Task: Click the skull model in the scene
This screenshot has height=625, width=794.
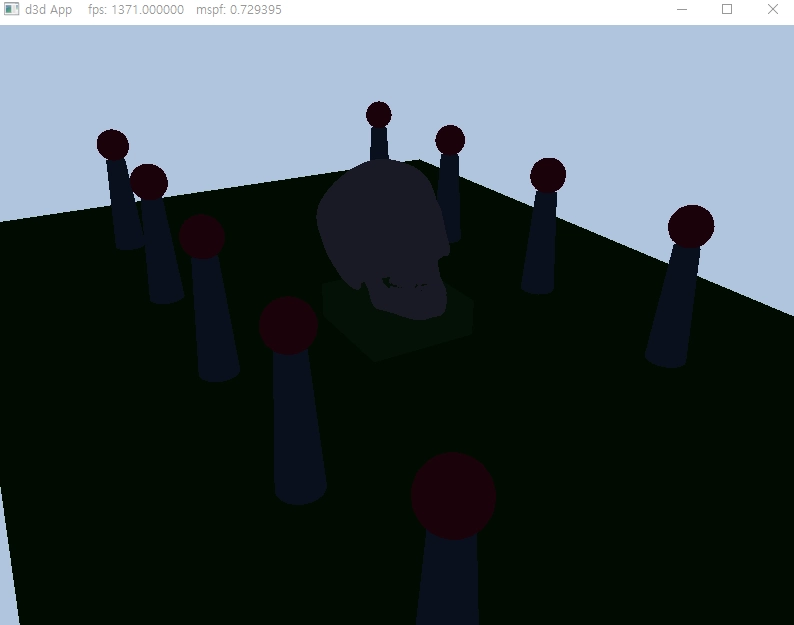Action: [x=382, y=238]
